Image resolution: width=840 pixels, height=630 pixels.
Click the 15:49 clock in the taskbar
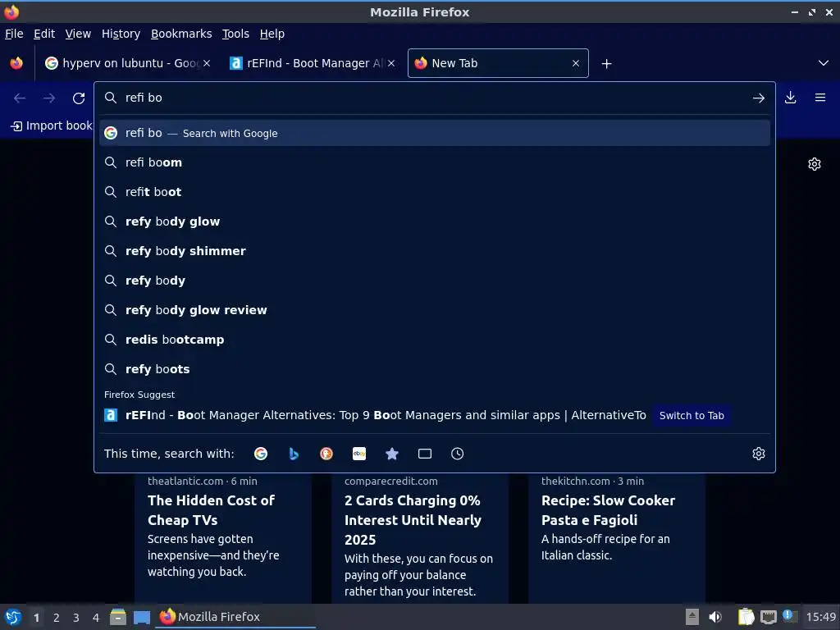pos(820,617)
